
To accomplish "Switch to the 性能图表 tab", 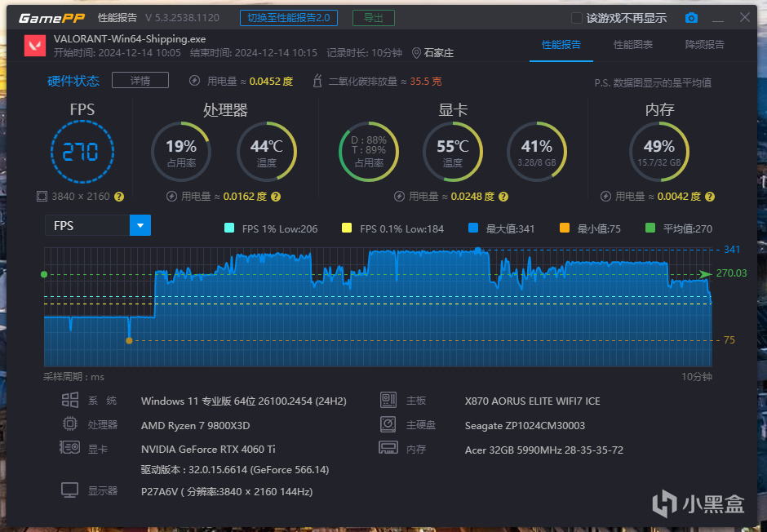I will tap(633, 45).
